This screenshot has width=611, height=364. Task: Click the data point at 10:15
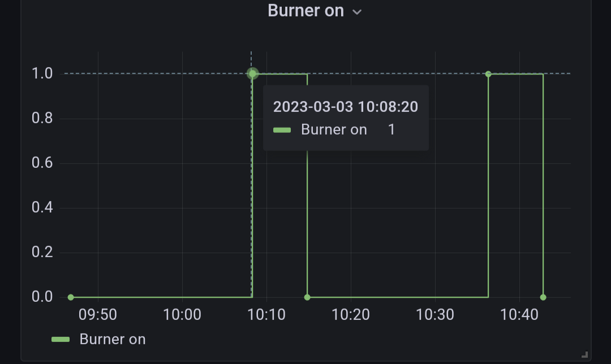point(306,296)
